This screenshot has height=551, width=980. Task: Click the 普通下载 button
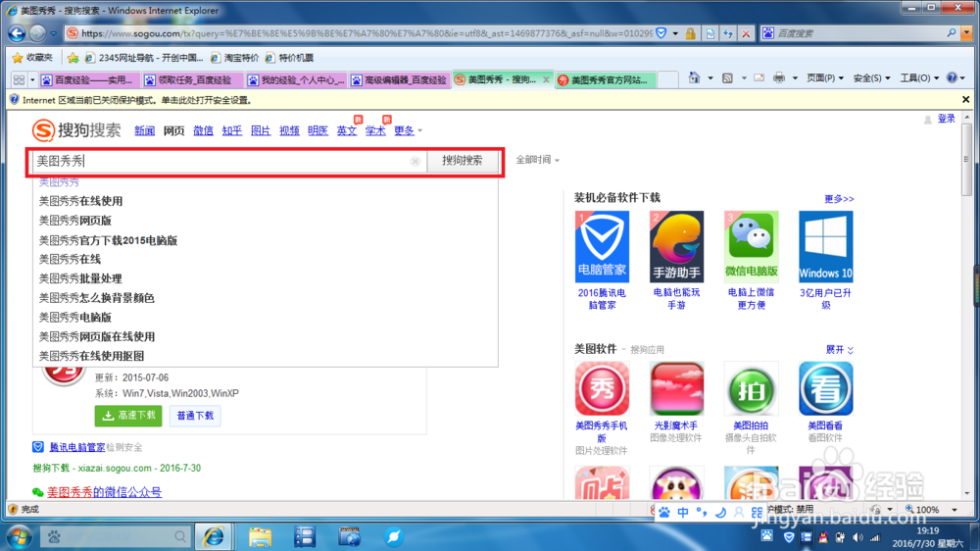coord(195,416)
